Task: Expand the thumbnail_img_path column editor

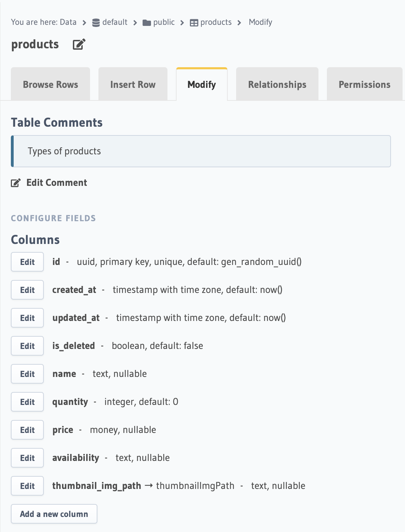Action: click(27, 486)
